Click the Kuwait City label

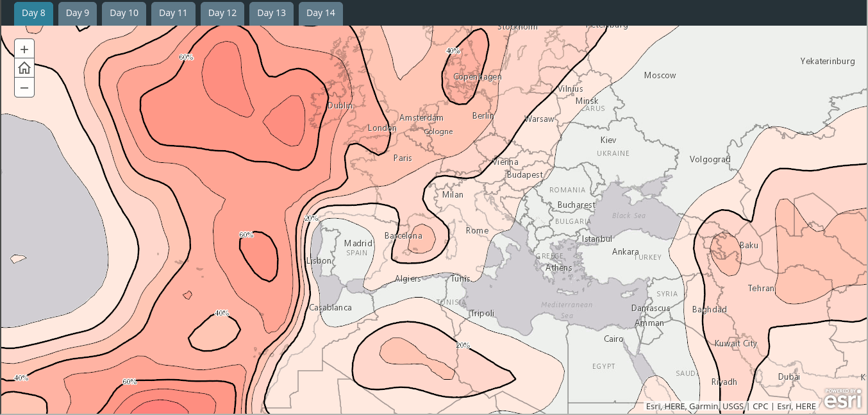point(736,343)
